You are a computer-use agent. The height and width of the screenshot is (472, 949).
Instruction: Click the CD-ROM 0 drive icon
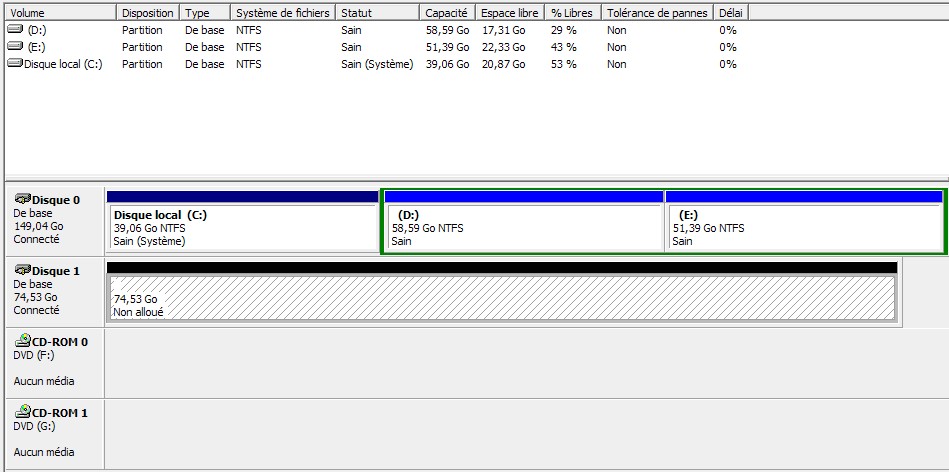(23, 342)
